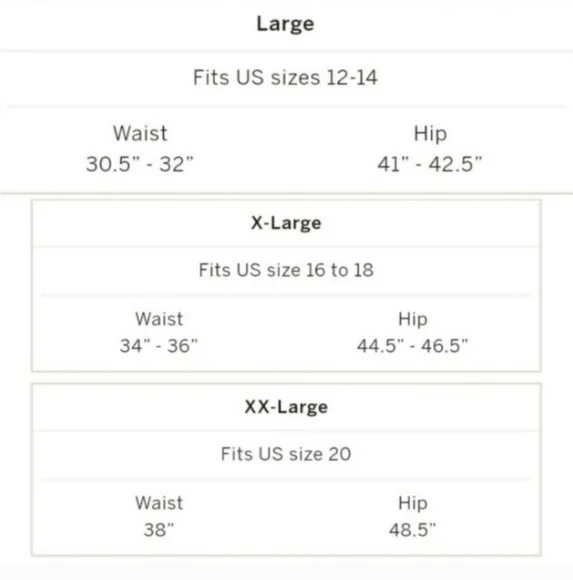Select X-Large hip measurement 44.5" - 46.5"
Screen dimensions: 573x580
click(x=413, y=346)
